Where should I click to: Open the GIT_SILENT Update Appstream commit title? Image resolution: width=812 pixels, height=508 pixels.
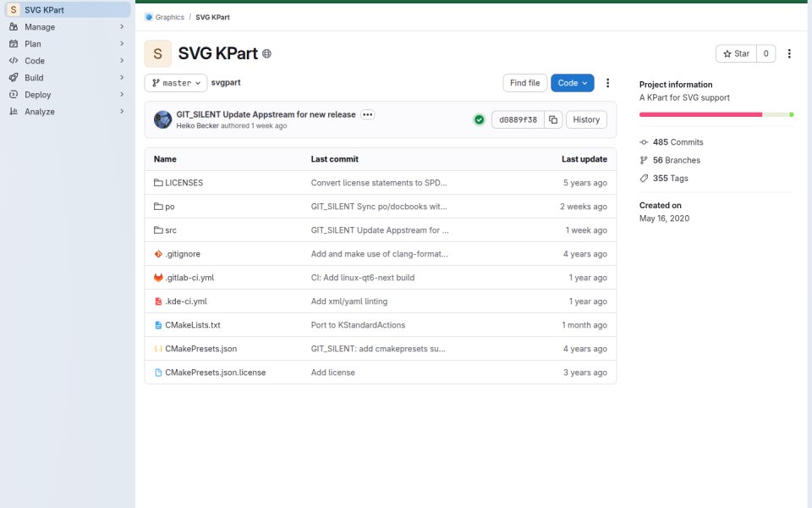click(266, 114)
